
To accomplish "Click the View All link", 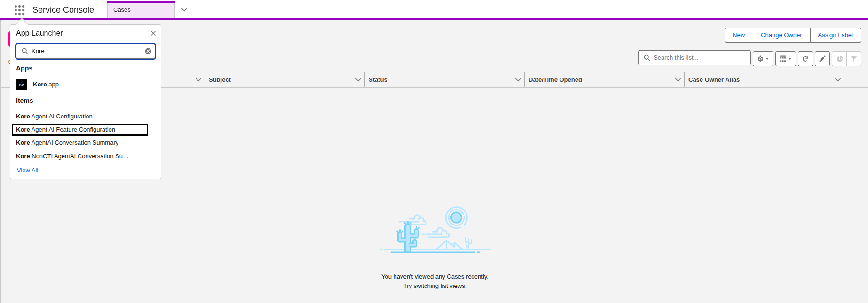I will click(x=28, y=171).
